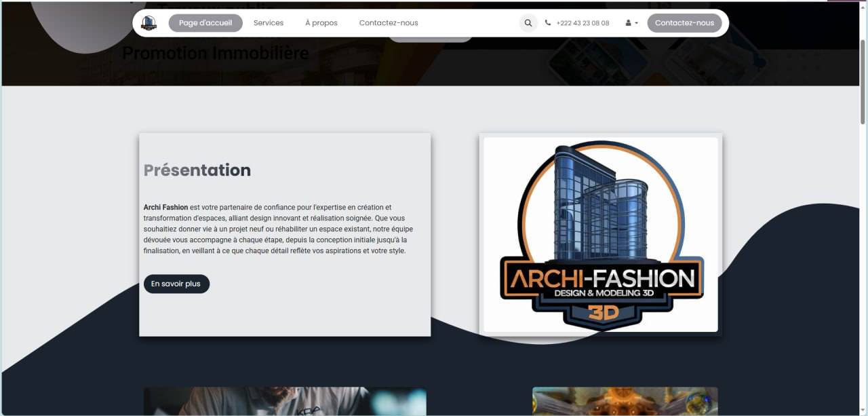
Task: Click the Archi-Fashion 3D logo image
Action: 601,235
